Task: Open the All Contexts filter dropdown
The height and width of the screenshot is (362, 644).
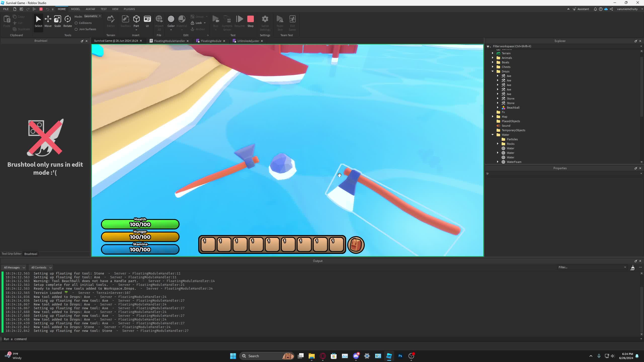Action: pos(41,267)
